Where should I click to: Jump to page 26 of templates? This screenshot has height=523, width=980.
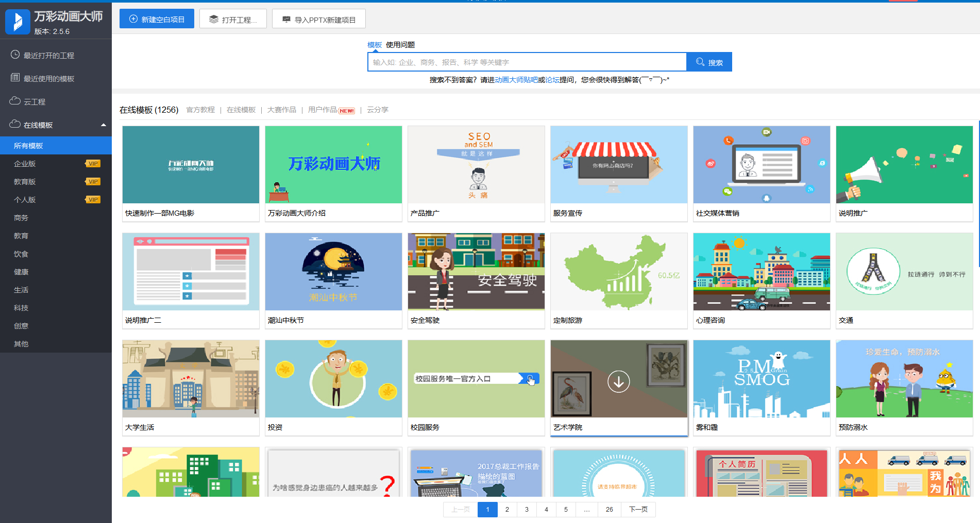(x=610, y=510)
